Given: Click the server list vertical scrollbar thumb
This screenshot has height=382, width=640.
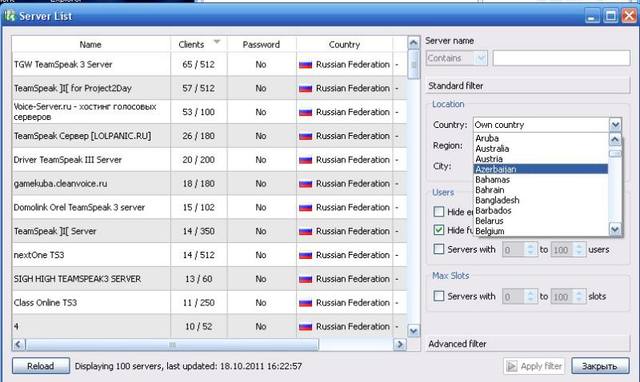Looking at the screenshot, I should tap(413, 64).
